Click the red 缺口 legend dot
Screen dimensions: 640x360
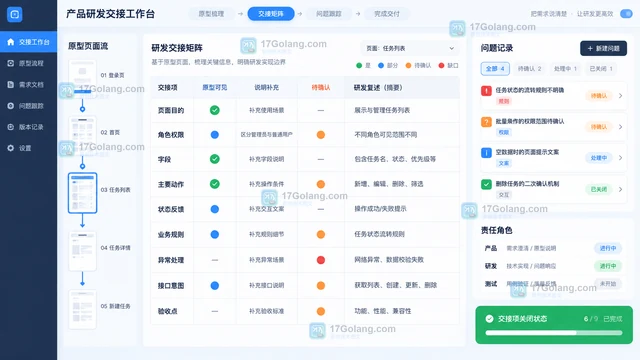(441, 65)
